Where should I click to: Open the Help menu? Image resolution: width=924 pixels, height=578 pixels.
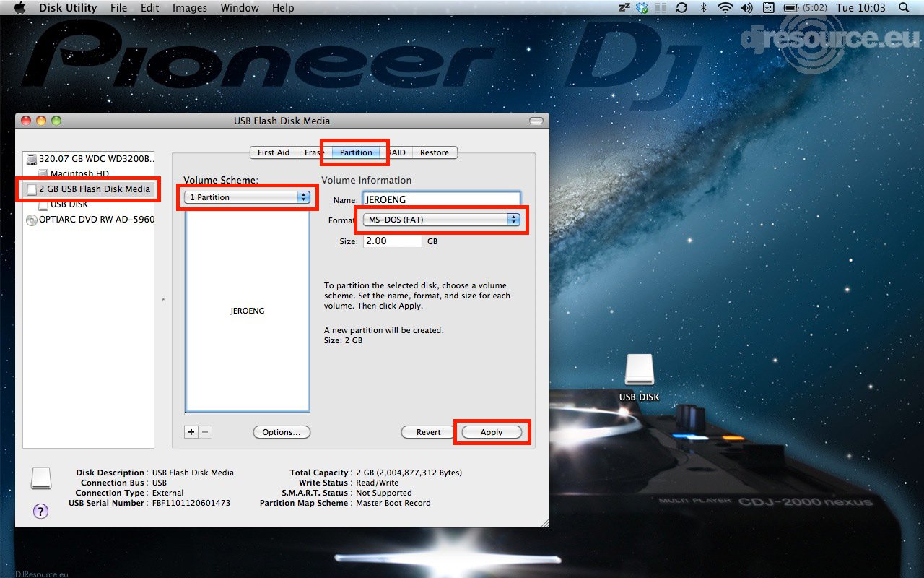pyautogui.click(x=283, y=8)
